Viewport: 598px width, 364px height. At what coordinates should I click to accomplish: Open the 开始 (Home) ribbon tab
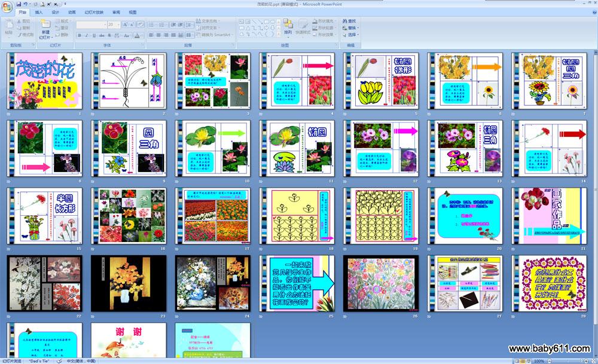pyautogui.click(x=23, y=12)
